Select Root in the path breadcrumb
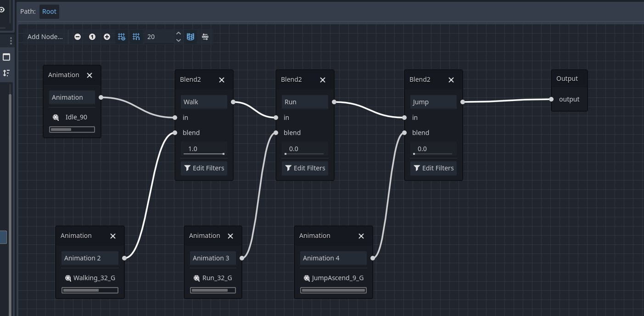644x316 pixels. [49, 11]
